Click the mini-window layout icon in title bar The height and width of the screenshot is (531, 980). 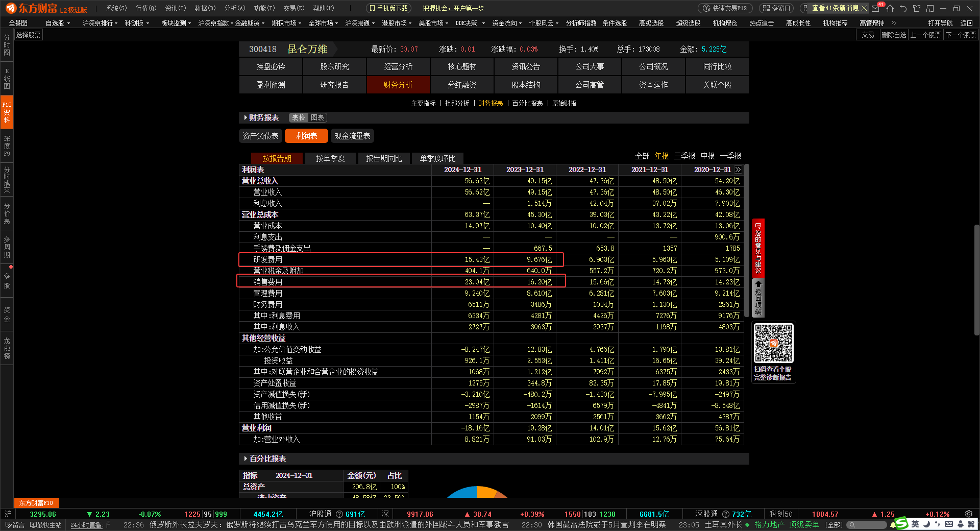coord(930,8)
